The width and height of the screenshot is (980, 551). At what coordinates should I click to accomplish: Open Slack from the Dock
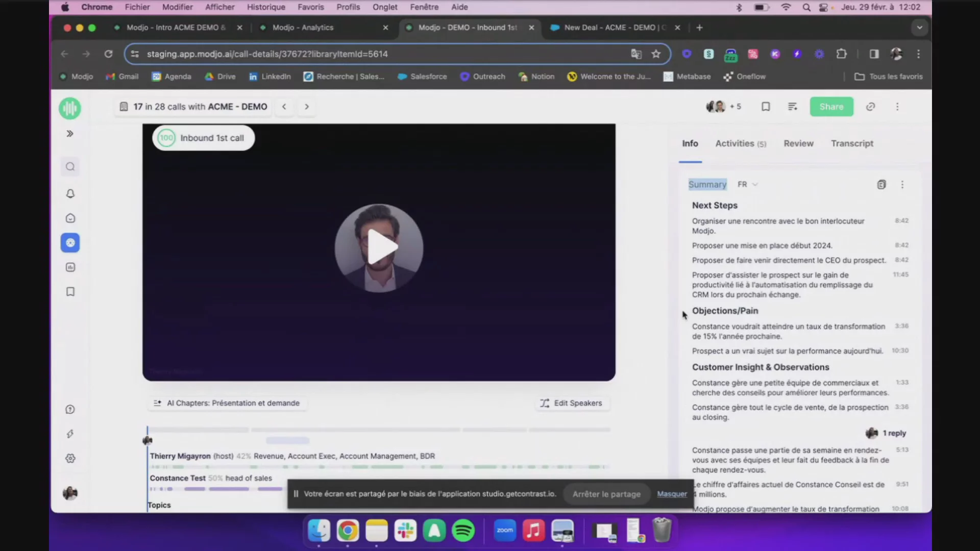[x=406, y=531]
